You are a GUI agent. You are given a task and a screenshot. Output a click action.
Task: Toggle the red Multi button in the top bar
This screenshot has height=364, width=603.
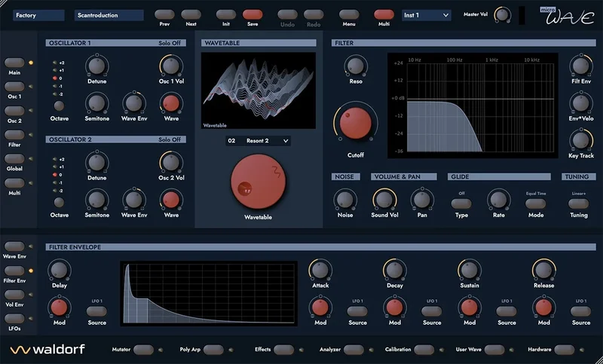384,14
